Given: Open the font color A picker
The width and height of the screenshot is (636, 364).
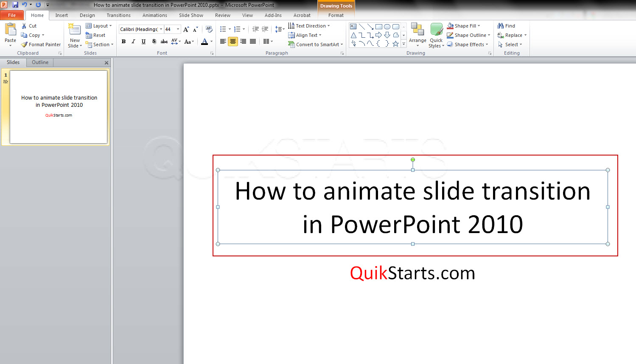Looking at the screenshot, I should click(205, 41).
